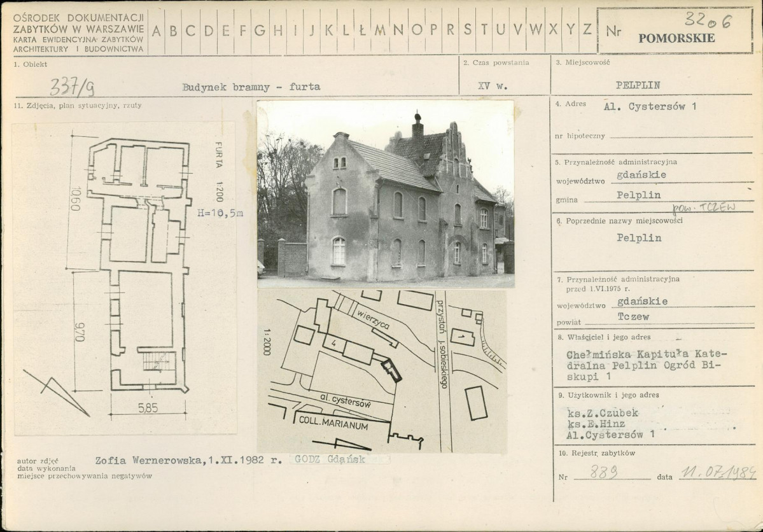
Task: Click the registry number 889 field
Action: 598,472
